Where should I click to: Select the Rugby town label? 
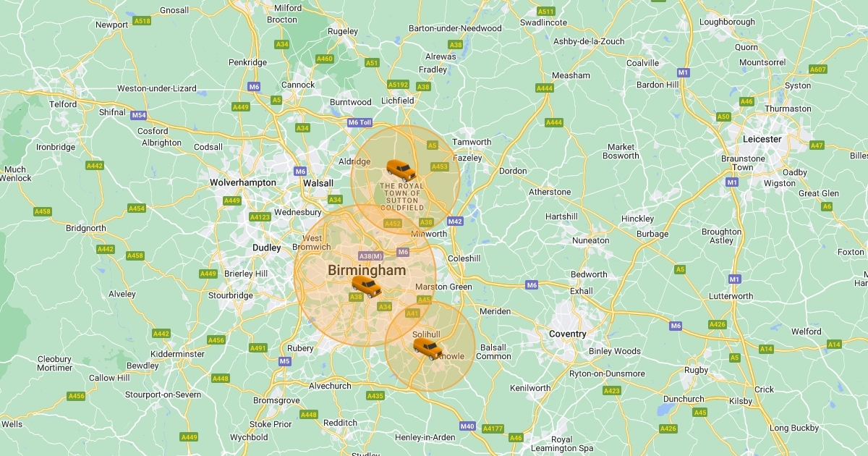click(697, 370)
